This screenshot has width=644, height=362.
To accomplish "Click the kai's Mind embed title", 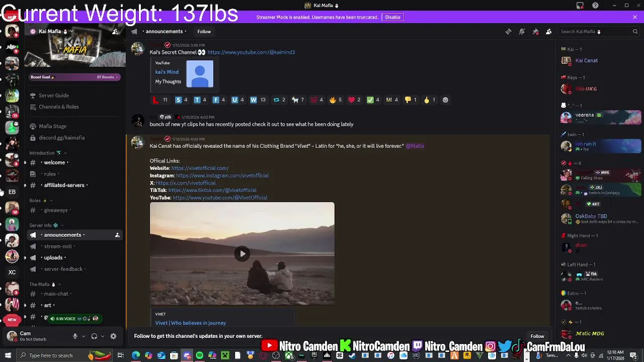I will pos(167,72).
